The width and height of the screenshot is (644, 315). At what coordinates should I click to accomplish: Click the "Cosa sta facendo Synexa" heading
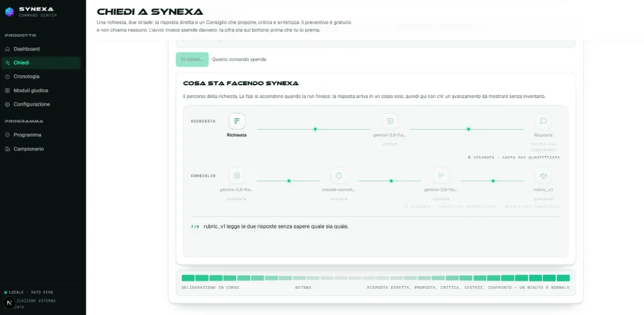241,83
